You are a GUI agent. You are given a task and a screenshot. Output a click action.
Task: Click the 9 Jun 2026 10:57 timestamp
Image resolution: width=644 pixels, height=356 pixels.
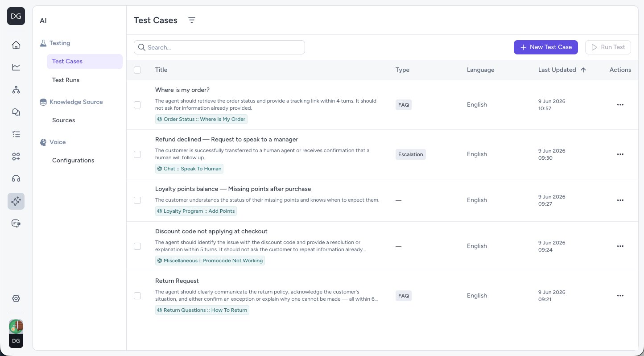click(552, 105)
